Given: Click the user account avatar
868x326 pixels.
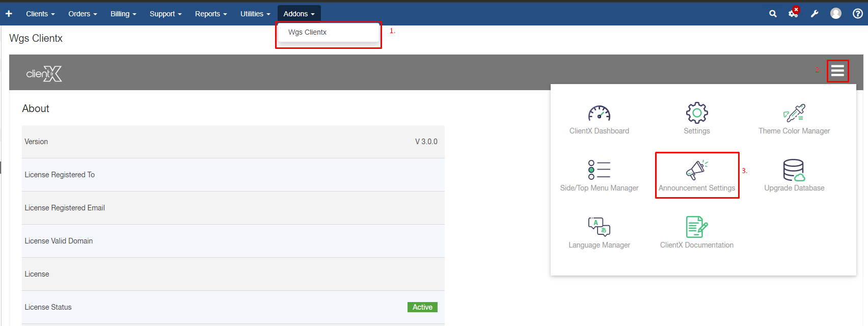Looking at the screenshot, I should pos(836,14).
